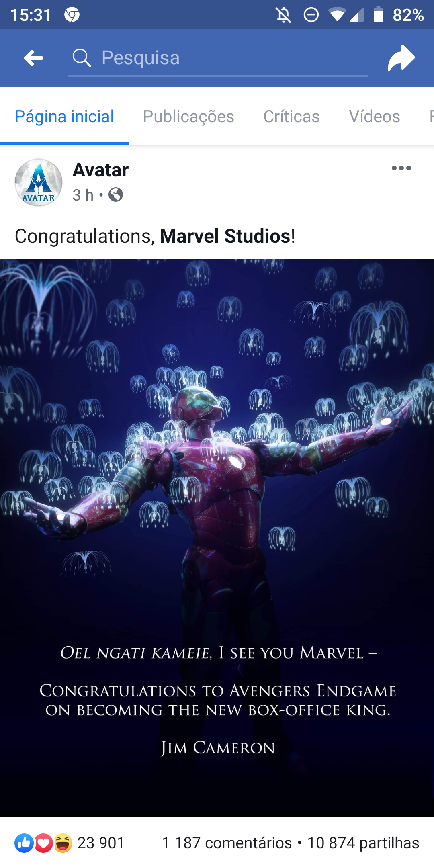Tap the search magnifier icon

tap(82, 58)
